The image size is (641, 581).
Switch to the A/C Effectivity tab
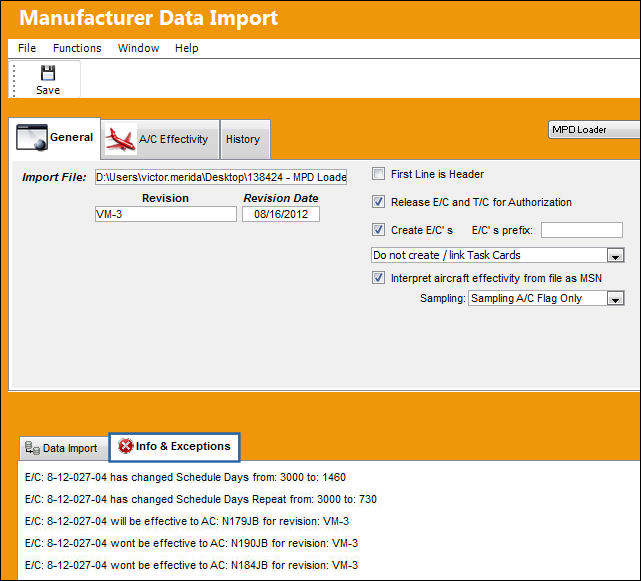[x=160, y=139]
